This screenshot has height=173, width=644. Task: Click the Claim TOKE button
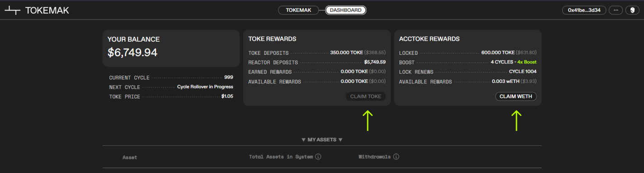(365, 96)
